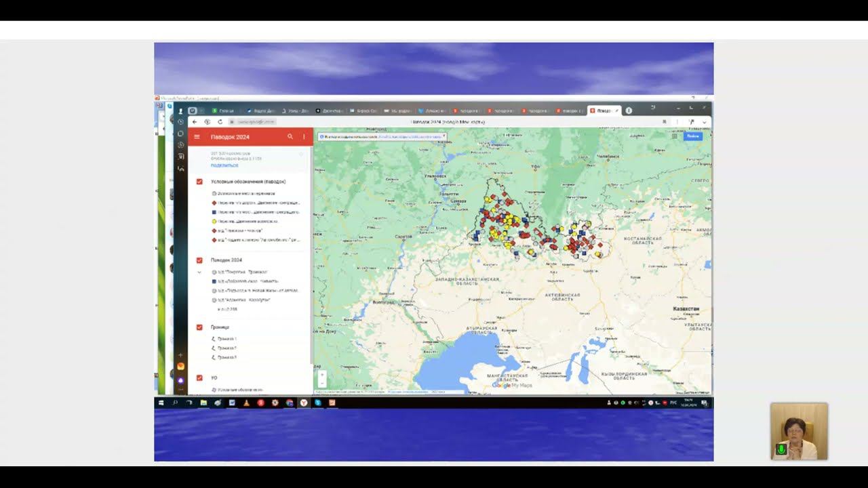The width and height of the screenshot is (868, 488).
Task: Switch to the active Паводок browser tab
Action: (x=604, y=110)
